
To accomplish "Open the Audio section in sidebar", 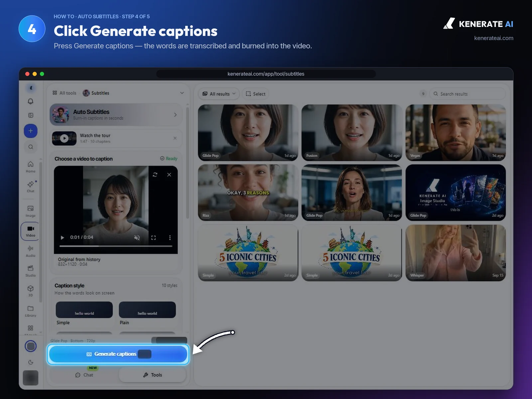I will click(x=31, y=251).
